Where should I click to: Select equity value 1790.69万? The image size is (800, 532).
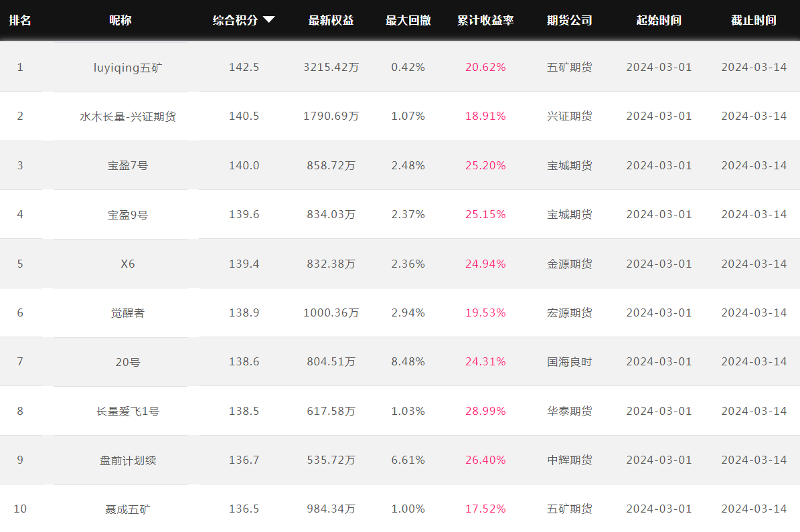click(331, 116)
